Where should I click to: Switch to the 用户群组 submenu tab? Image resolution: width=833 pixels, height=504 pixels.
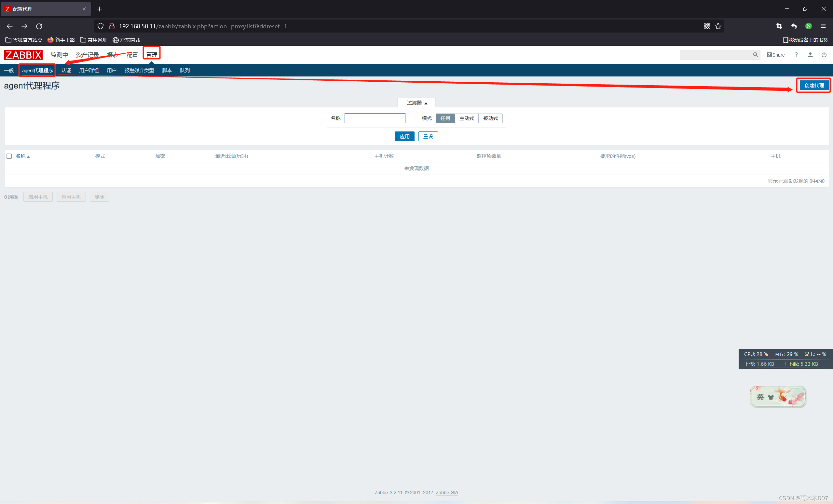(89, 70)
